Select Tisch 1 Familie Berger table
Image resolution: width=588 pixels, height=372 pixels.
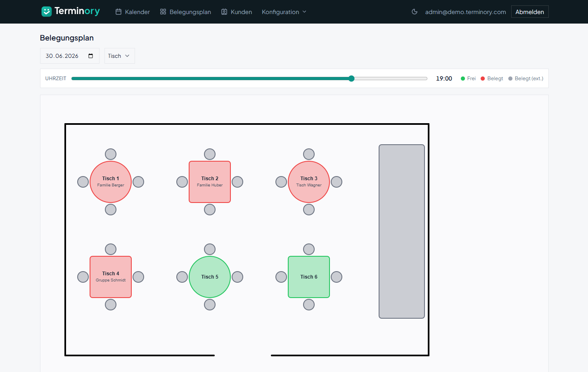(111, 182)
